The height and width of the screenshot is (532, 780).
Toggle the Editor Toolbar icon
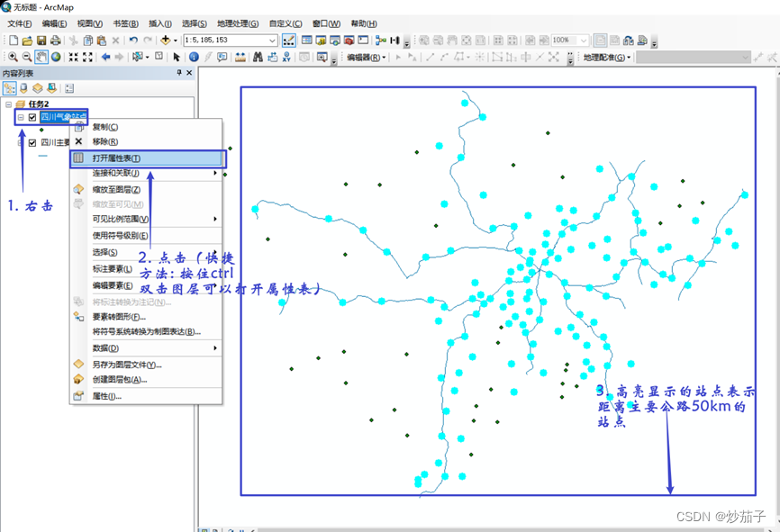(x=288, y=41)
